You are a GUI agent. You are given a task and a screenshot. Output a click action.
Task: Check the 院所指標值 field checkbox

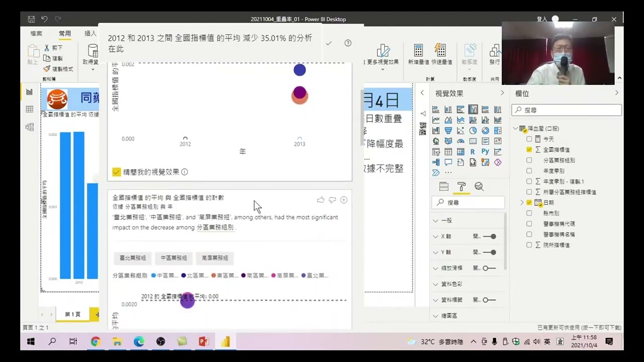[x=529, y=245]
